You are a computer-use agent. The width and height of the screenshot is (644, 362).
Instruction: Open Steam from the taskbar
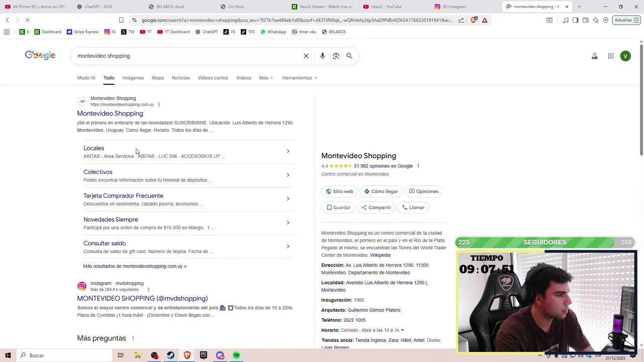(x=171, y=355)
